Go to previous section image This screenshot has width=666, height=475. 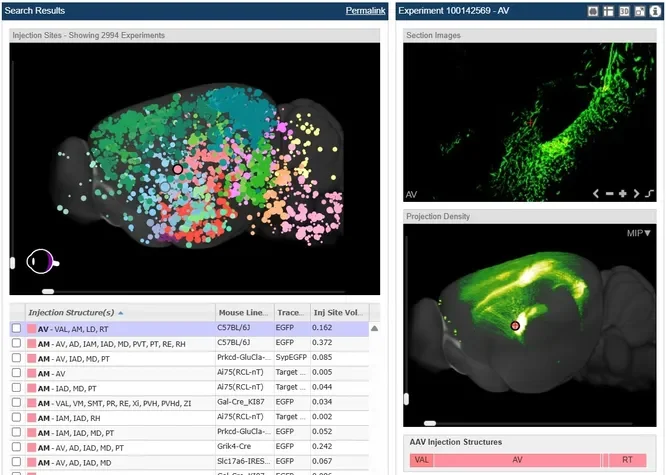pyautogui.click(x=596, y=193)
